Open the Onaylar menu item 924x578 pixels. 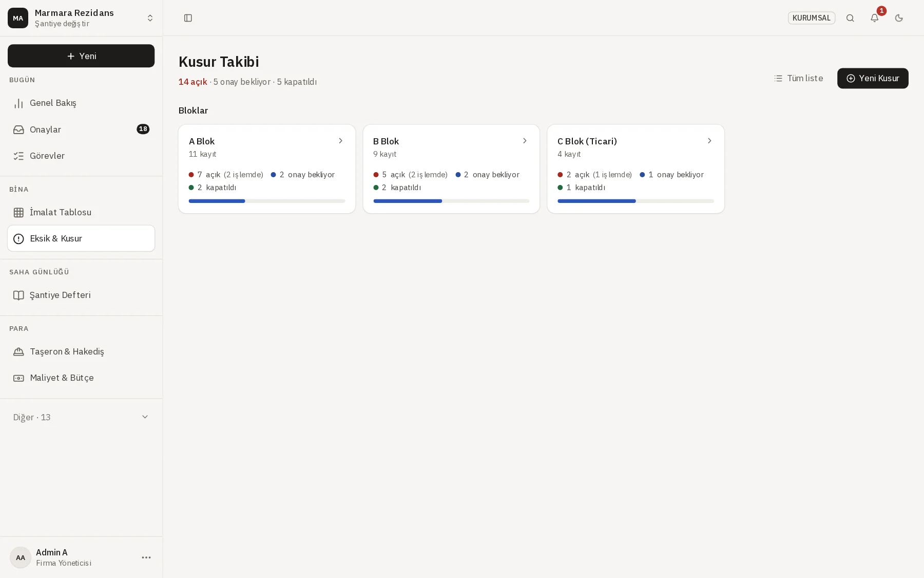pyautogui.click(x=81, y=129)
